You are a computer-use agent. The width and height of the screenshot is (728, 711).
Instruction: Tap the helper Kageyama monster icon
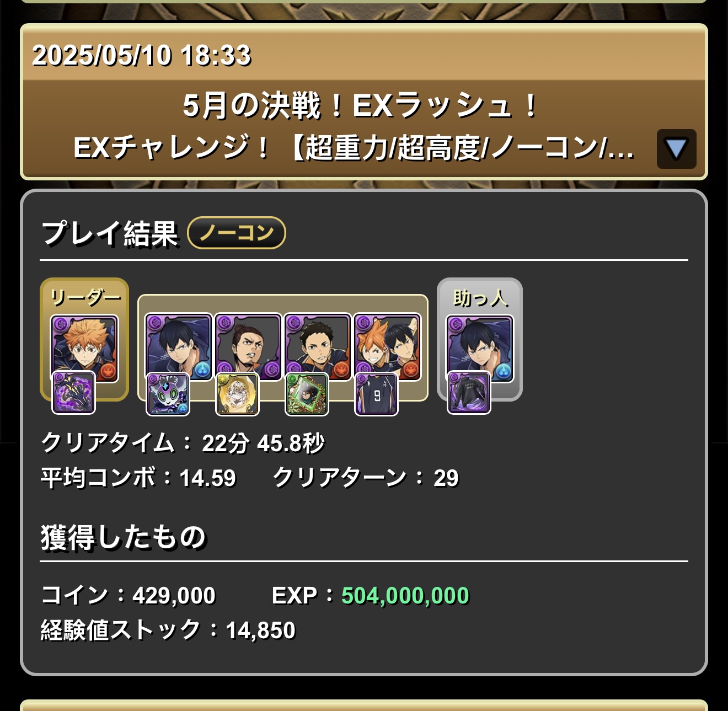pyautogui.click(x=479, y=348)
